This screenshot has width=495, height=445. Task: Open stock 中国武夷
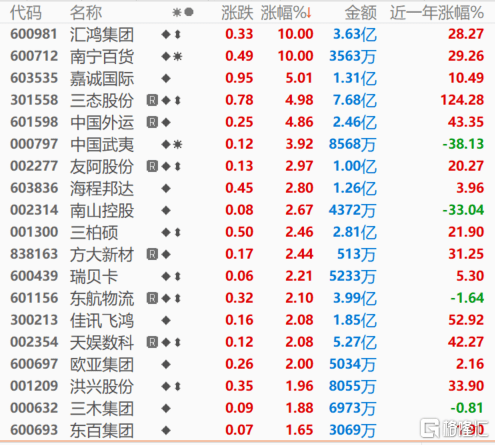[102, 144]
